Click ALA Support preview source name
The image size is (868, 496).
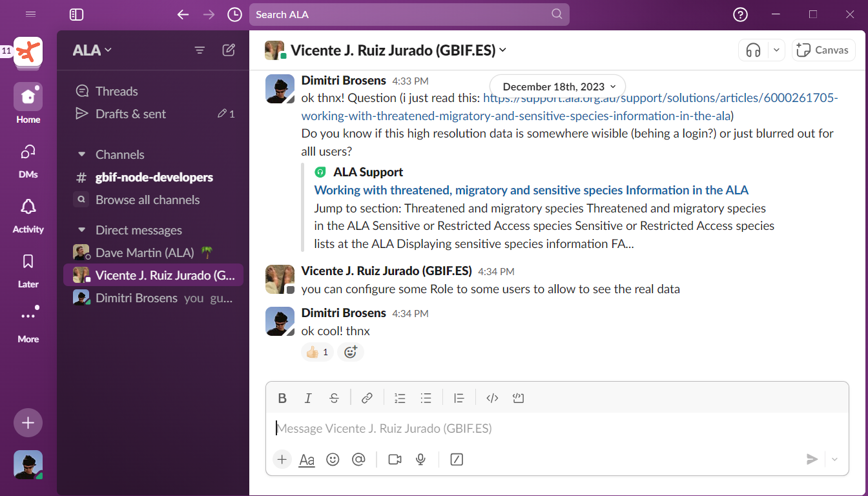[x=368, y=172]
